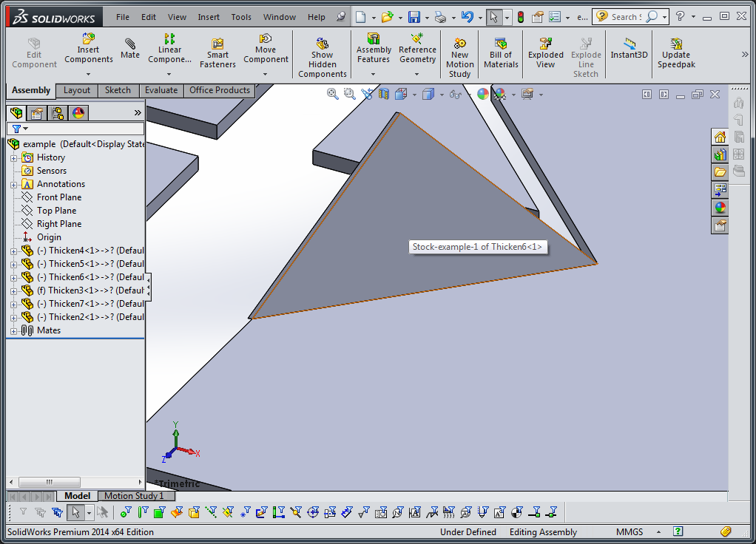This screenshot has height=544, width=756.
Task: Open the Insert menu
Action: click(209, 16)
